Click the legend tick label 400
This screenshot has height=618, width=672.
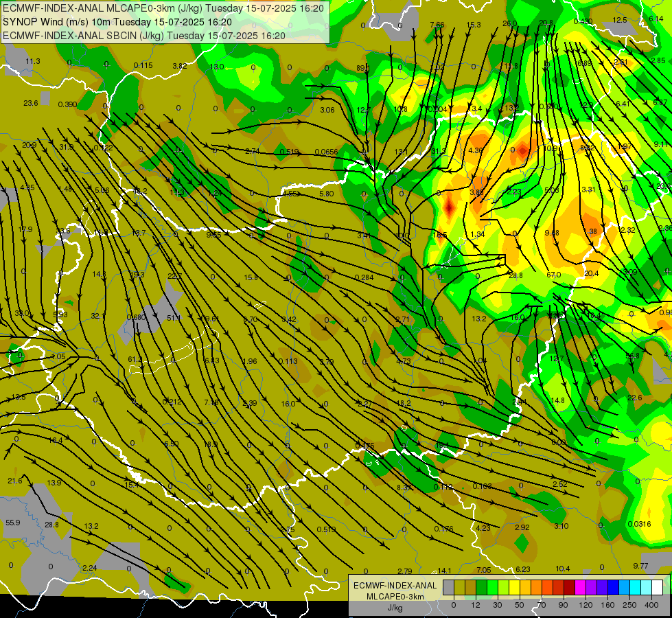pos(651,605)
